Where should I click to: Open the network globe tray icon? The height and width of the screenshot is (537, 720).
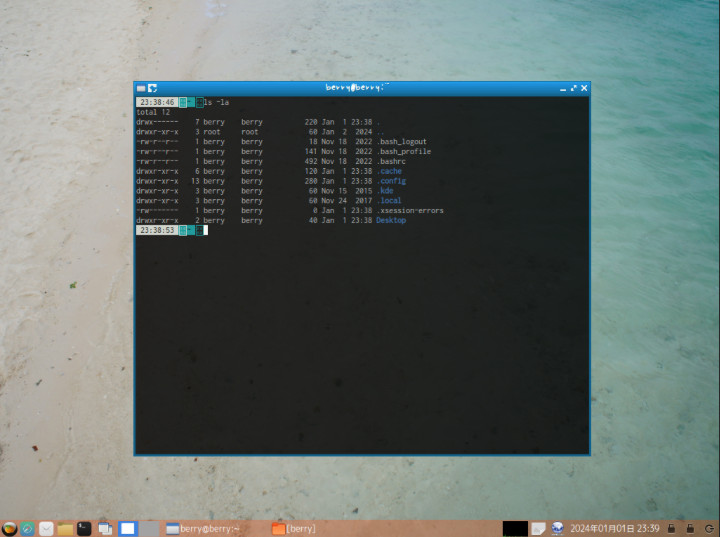pyautogui.click(x=557, y=528)
